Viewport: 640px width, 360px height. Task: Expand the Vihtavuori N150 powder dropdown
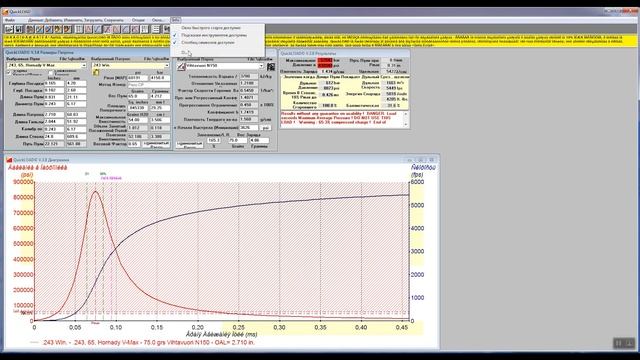[x=261, y=66]
